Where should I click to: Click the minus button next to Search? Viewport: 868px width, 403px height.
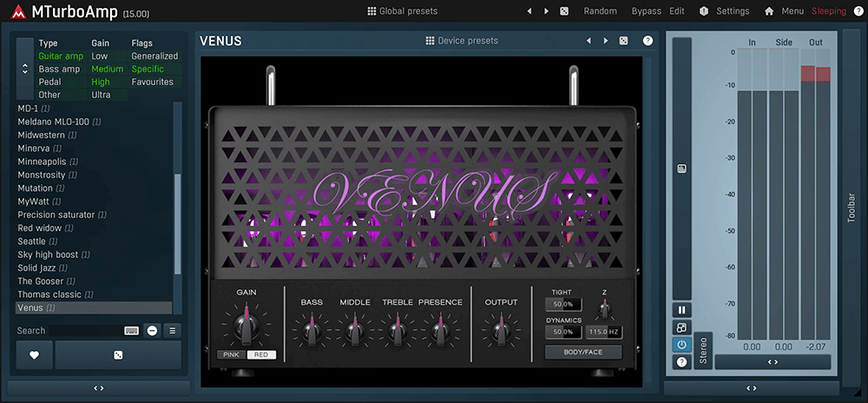(x=152, y=331)
